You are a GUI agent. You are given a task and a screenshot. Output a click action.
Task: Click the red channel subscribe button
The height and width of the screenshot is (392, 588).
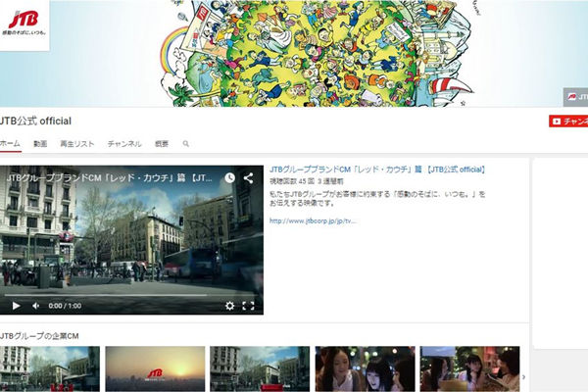568,122
